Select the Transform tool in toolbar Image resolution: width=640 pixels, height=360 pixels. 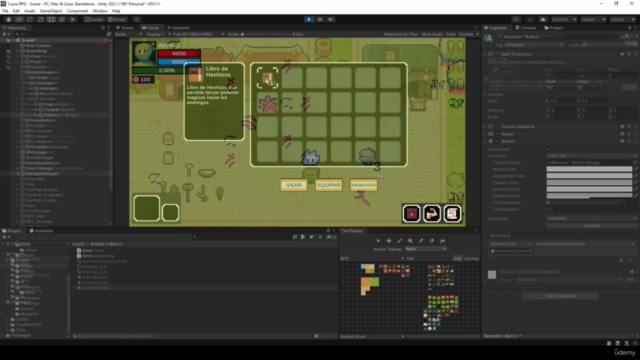tap(62, 19)
